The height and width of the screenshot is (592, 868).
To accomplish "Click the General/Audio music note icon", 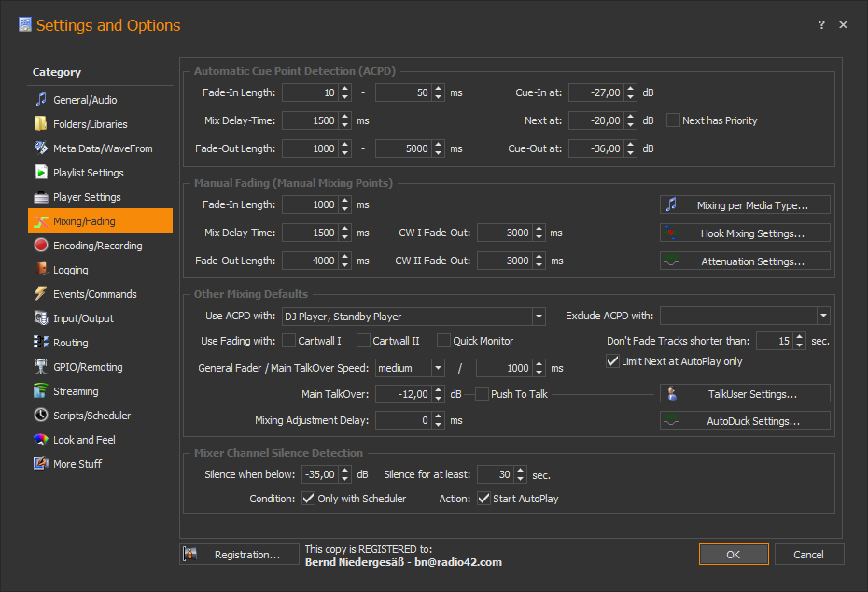I will [x=41, y=100].
